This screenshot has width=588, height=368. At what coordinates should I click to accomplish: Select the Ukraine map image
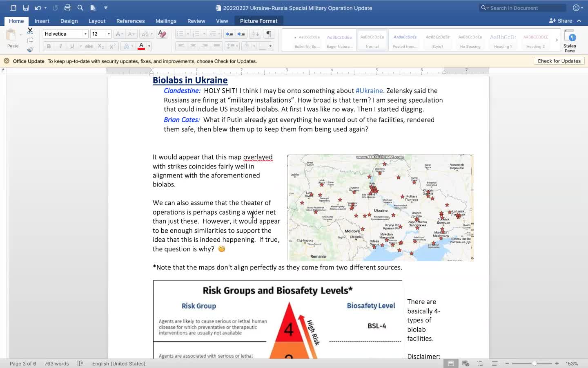[380, 207]
